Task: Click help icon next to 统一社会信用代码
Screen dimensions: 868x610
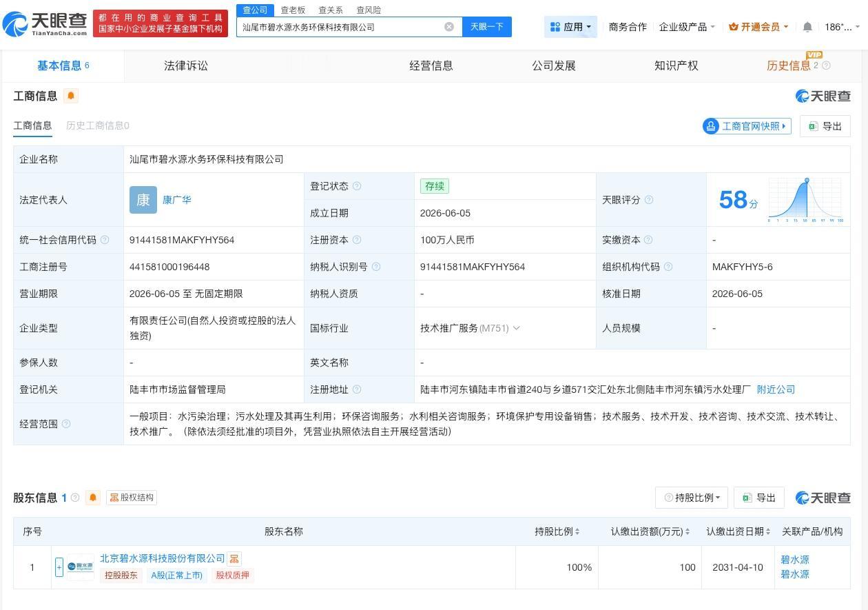Action: [105, 240]
